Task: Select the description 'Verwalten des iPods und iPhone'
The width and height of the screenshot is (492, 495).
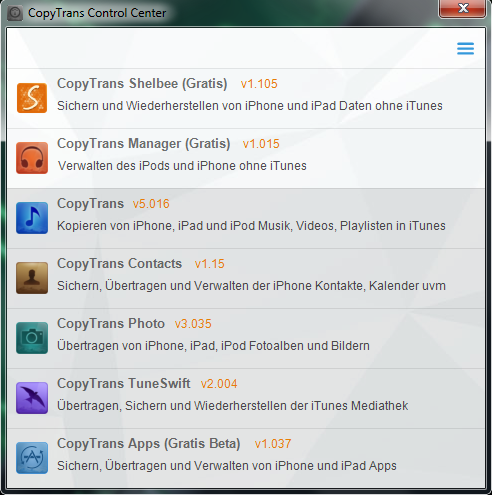Action: point(182,166)
